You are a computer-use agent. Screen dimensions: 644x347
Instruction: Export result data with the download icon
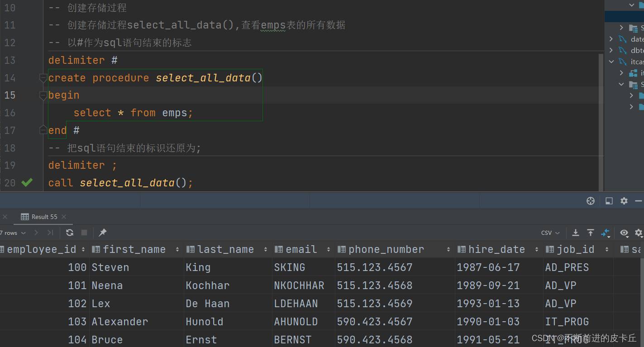click(576, 233)
